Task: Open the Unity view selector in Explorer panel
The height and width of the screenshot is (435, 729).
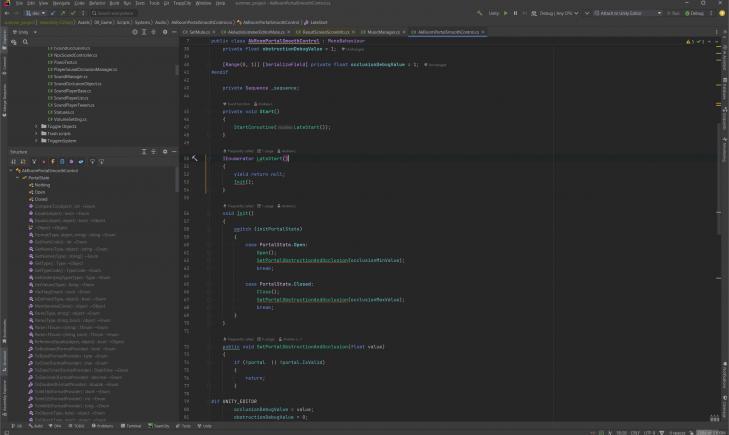Action: 25,32
